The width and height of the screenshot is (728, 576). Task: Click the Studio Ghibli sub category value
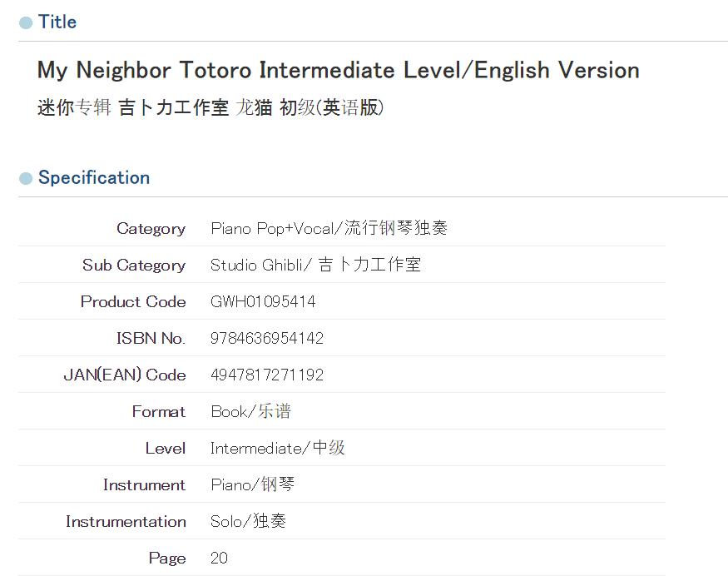315,265
